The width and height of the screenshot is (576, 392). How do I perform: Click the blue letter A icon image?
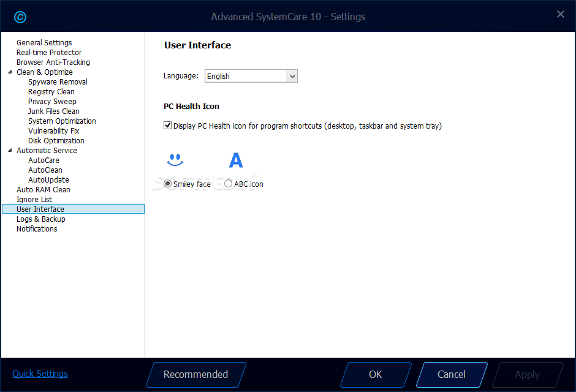coord(236,160)
